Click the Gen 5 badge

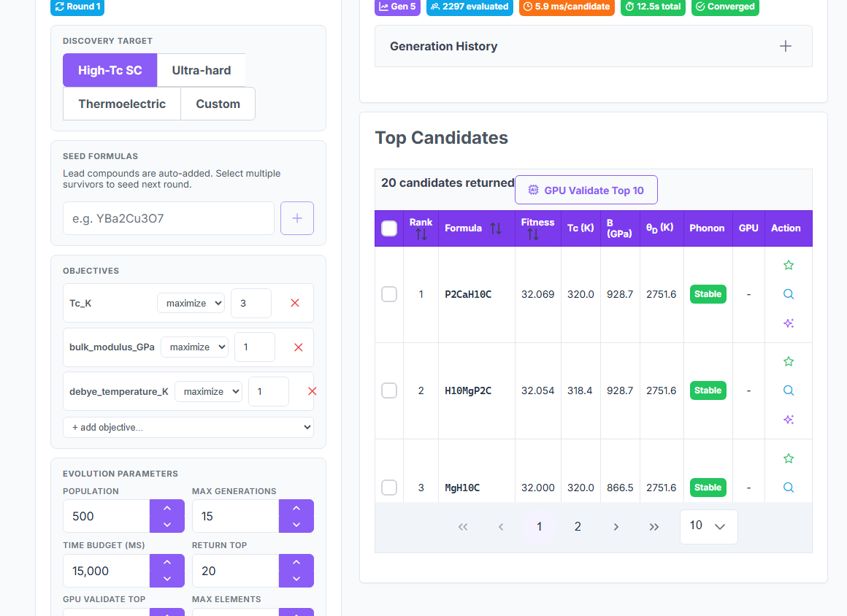point(397,7)
